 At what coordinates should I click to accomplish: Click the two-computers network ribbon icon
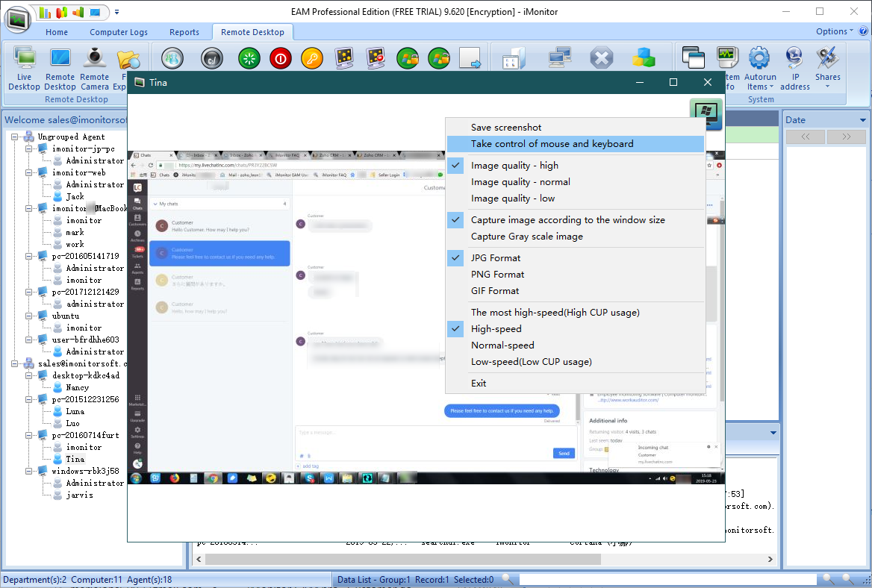559,58
